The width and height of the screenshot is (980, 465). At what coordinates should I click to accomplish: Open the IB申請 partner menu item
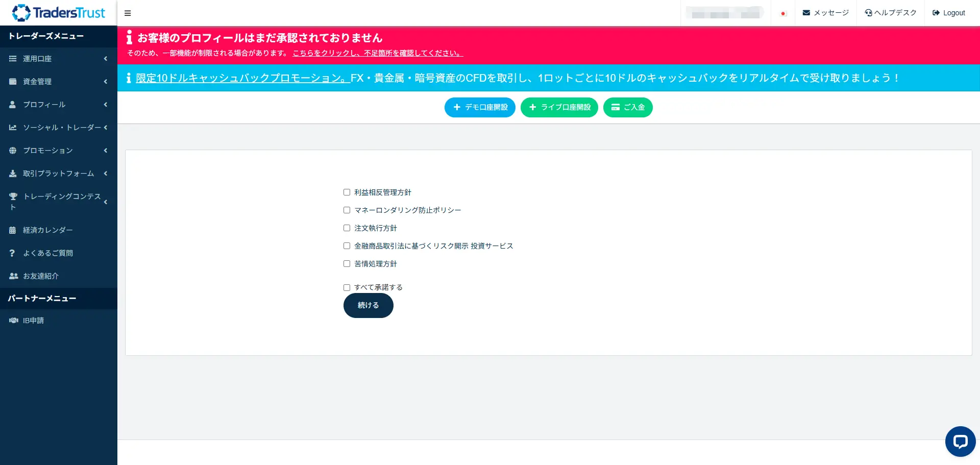pos(33,321)
